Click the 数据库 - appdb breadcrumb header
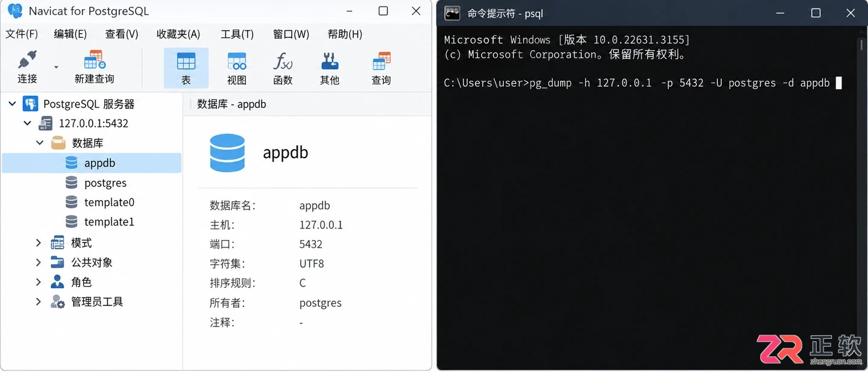 pyautogui.click(x=231, y=104)
